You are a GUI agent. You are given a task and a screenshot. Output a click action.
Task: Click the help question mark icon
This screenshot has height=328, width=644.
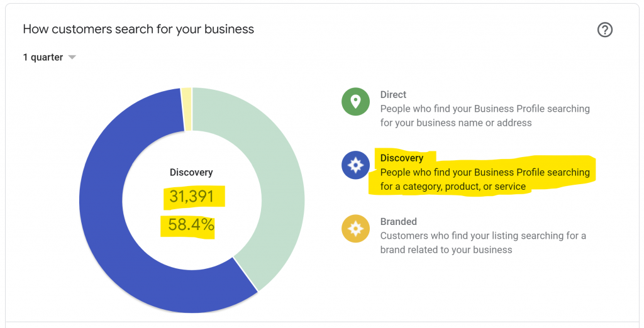pos(604,30)
